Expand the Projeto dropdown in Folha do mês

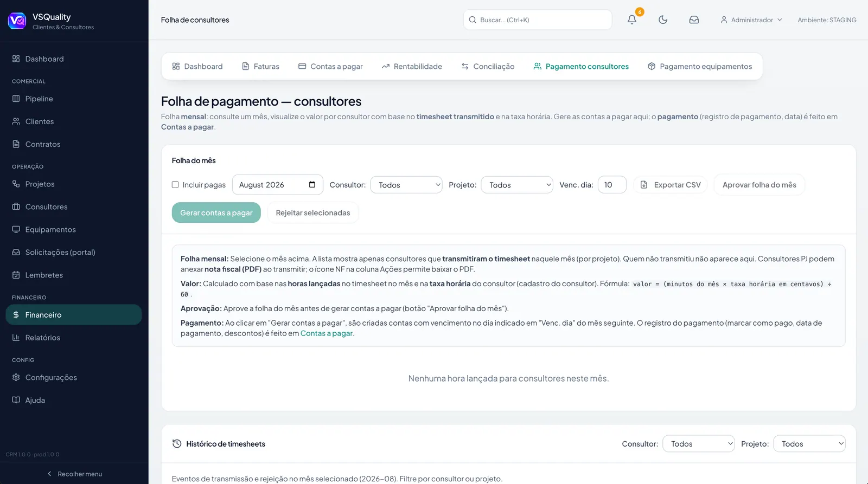coord(517,185)
